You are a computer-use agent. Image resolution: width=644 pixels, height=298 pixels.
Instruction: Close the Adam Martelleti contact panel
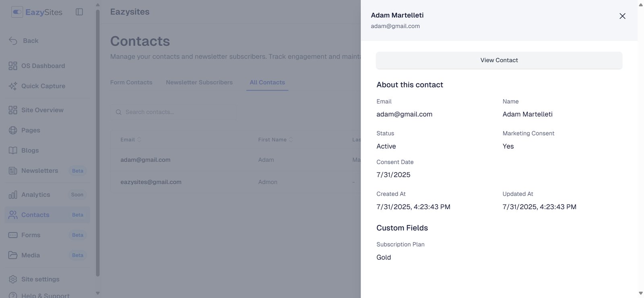(622, 16)
